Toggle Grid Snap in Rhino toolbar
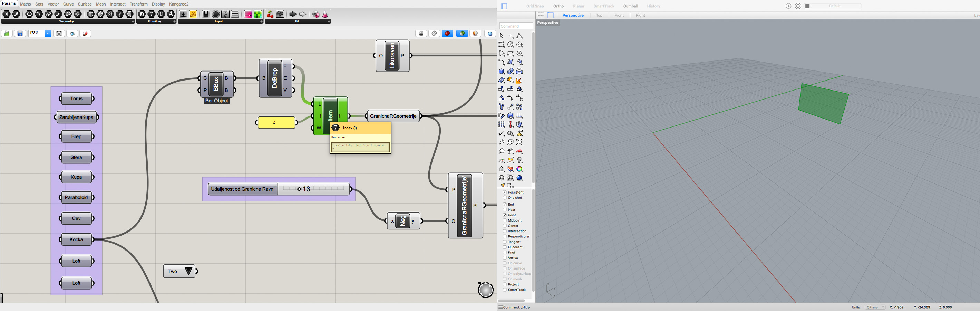Screen dimensions: 980x311 coord(535,6)
